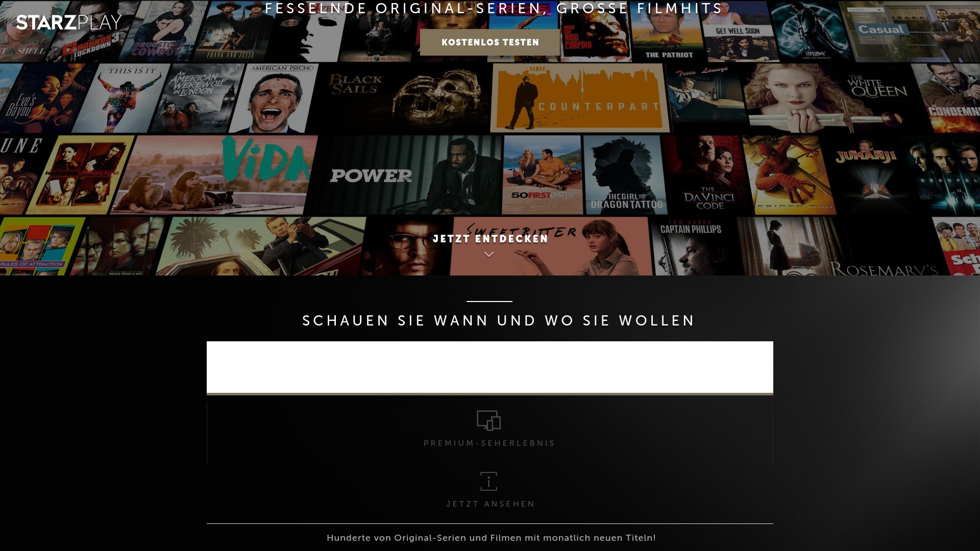Expand the down chevron under JETZT ENTDECKEN
The width and height of the screenshot is (980, 551).
coord(489,254)
